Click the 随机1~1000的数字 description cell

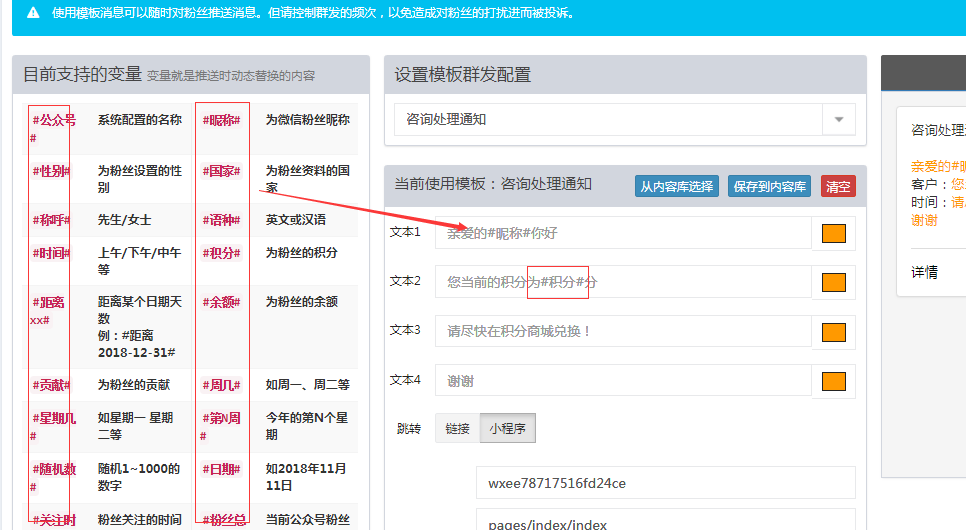[x=139, y=477]
